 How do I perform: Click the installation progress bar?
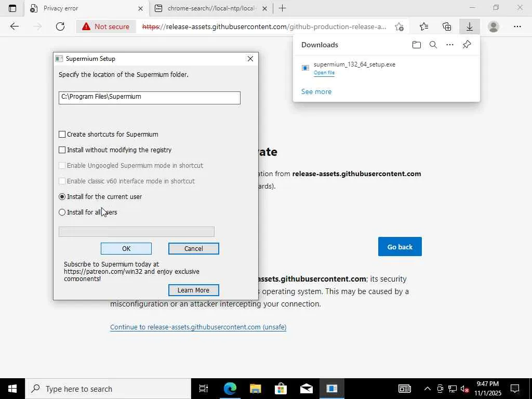tap(137, 232)
